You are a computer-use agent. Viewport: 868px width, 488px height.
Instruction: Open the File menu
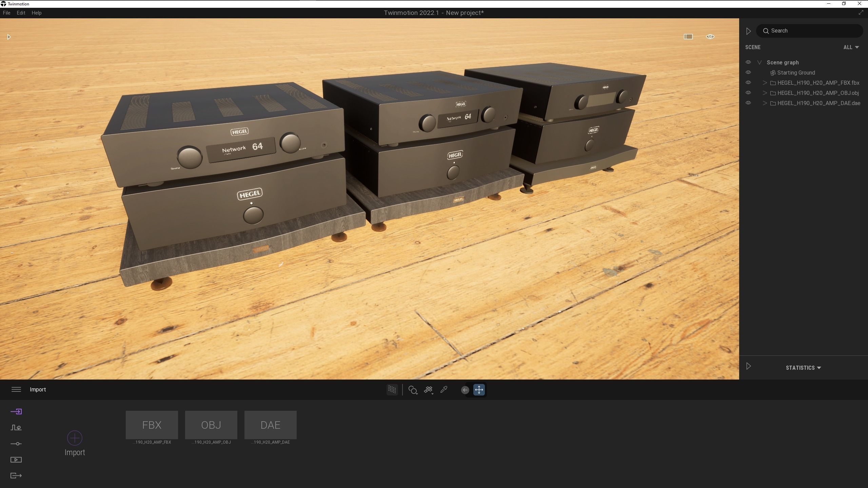pos(6,13)
